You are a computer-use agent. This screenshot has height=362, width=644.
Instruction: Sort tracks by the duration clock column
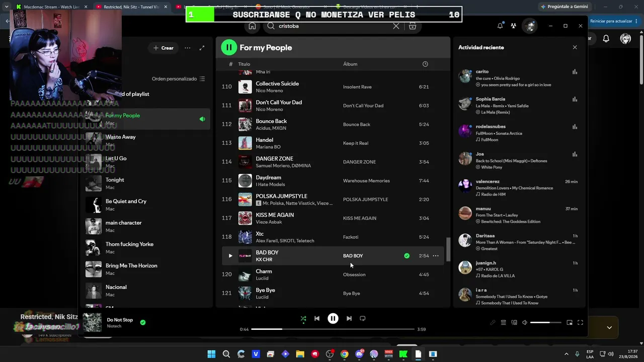tap(425, 64)
